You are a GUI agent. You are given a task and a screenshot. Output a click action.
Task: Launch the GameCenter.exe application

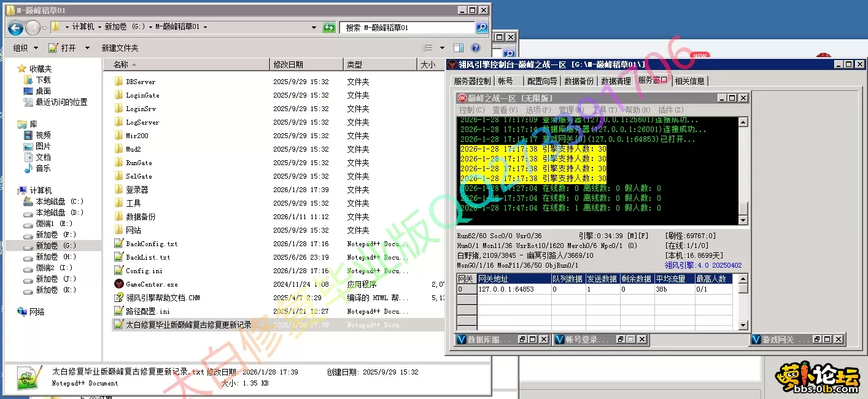160,284
